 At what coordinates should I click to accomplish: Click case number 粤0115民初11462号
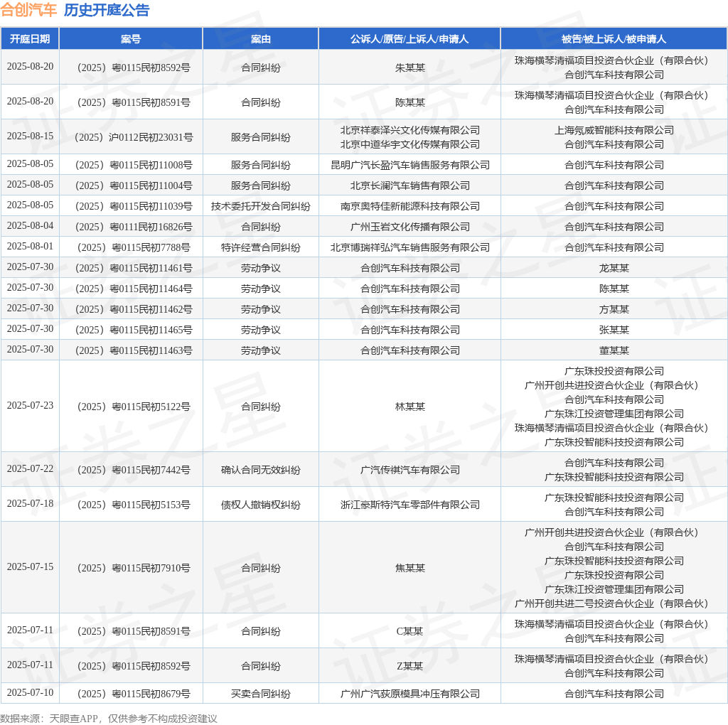[134, 310]
